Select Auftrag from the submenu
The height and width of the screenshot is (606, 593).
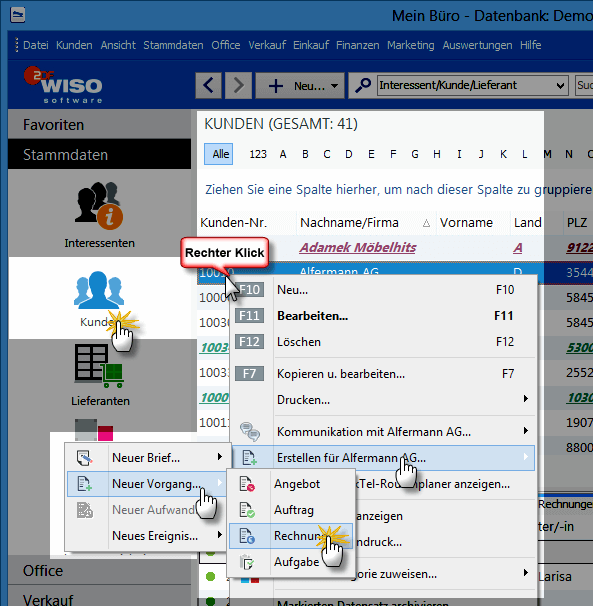tap(291, 510)
